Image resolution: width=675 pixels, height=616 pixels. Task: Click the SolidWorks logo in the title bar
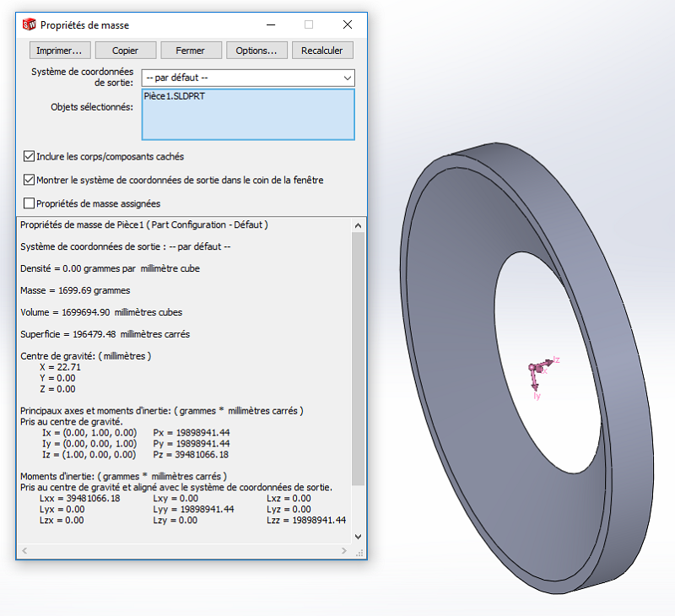[29, 25]
